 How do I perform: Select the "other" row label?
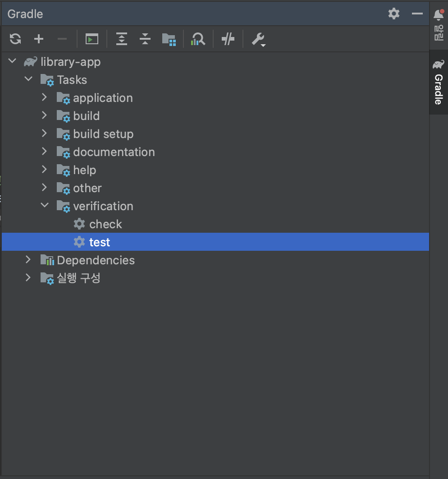pyautogui.click(x=87, y=188)
